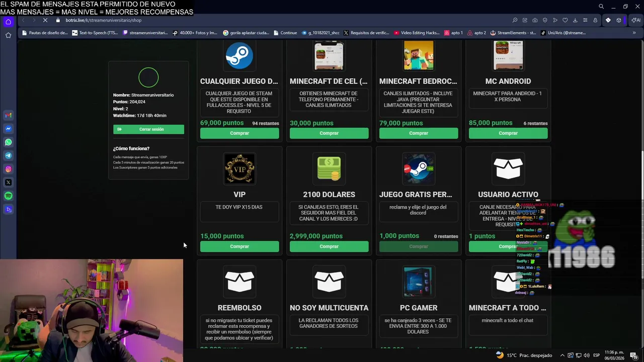This screenshot has width=644, height=362.
Task: Buy 2100 DOLARES with Comprar button
Action: (x=329, y=246)
